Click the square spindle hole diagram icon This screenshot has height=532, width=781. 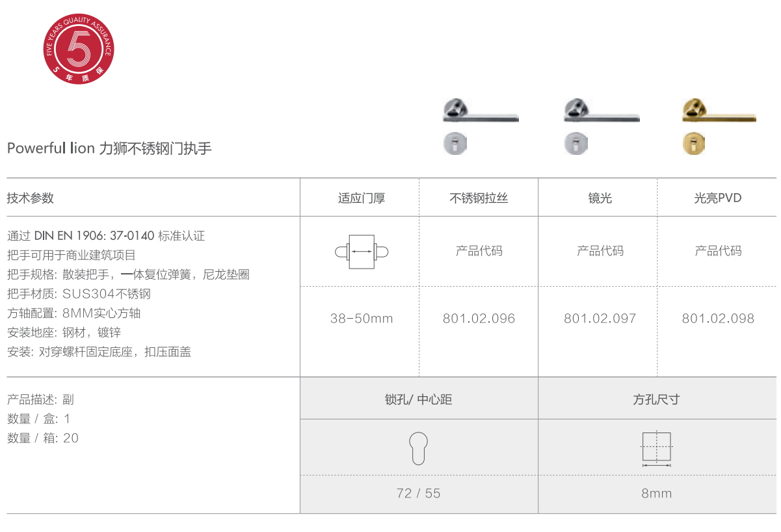(656, 448)
